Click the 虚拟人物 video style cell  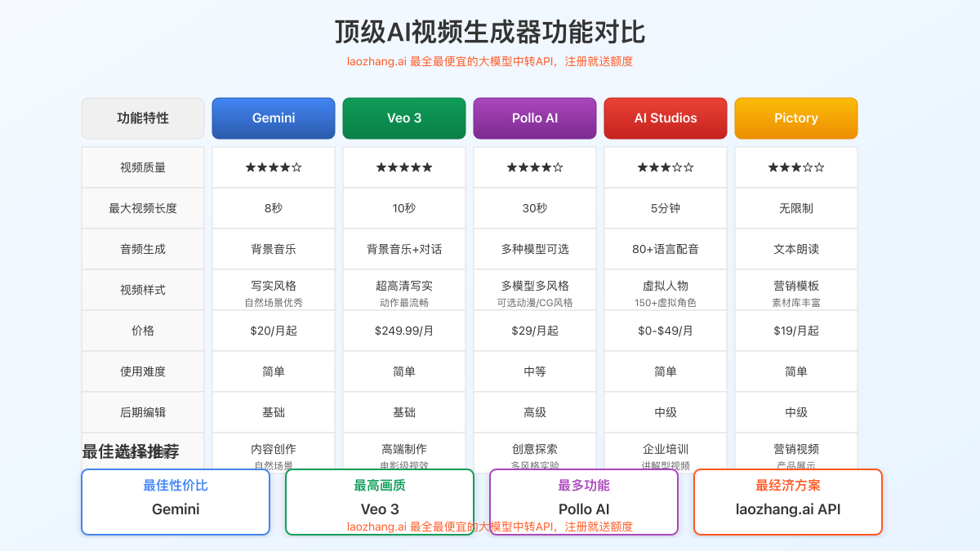pyautogui.click(x=666, y=290)
